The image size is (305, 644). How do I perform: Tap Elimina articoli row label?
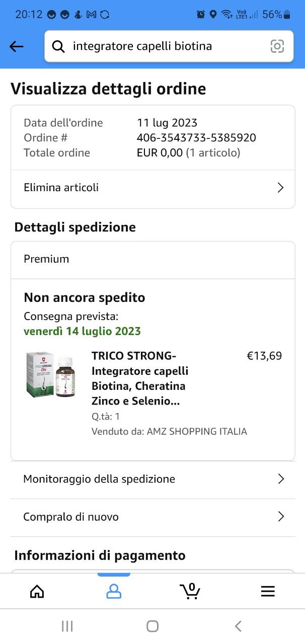pos(61,188)
